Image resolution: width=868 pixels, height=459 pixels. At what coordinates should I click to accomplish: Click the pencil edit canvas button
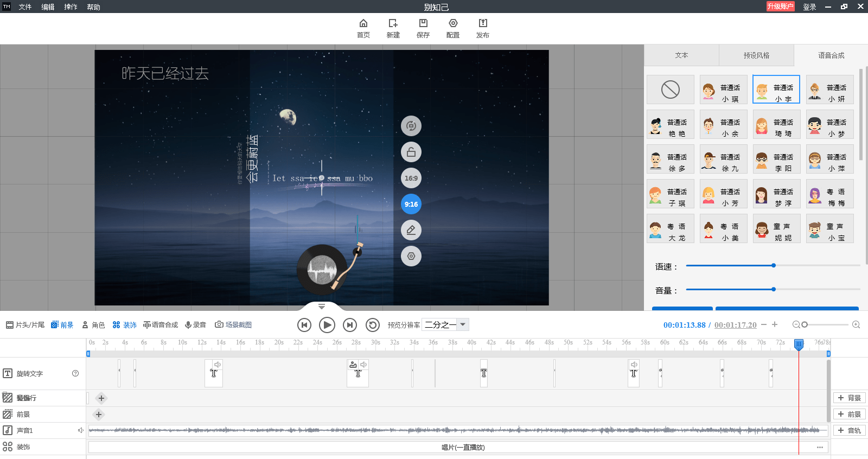pos(411,230)
